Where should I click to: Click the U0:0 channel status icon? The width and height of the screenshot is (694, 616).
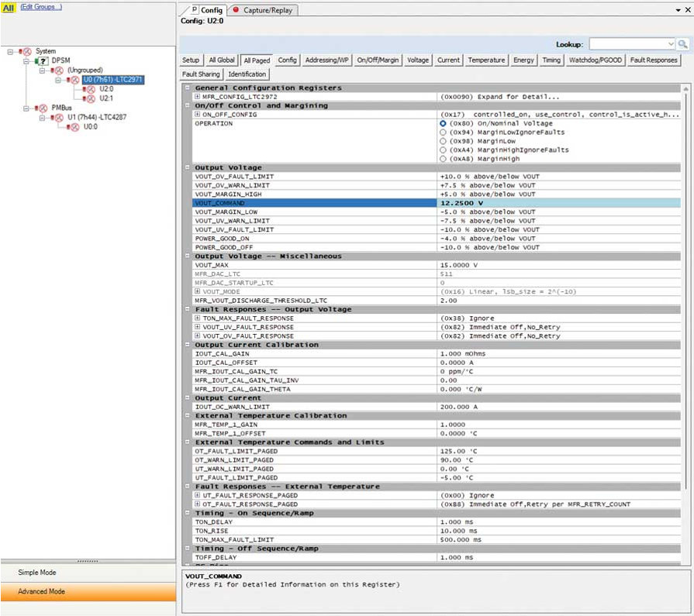click(74, 127)
